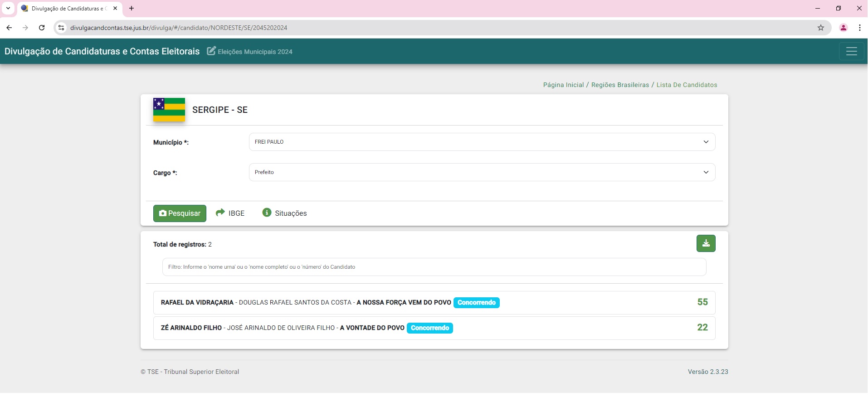This screenshot has width=868, height=397.
Task: Click the Total de registros: 2 text
Action: point(182,244)
